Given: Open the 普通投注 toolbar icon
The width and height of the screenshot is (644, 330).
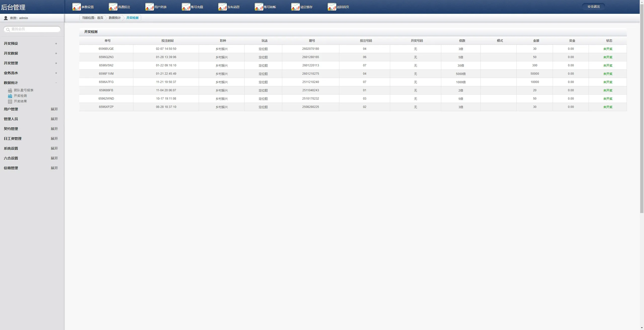Looking at the screenshot, I should (x=113, y=7).
